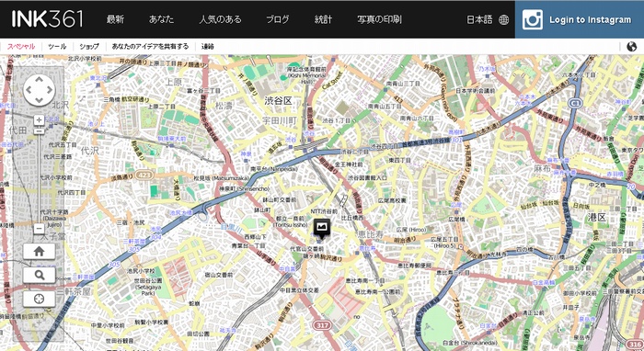The image size is (644, 351).
Task: Click the 423 route shield
Action: [144, 175]
